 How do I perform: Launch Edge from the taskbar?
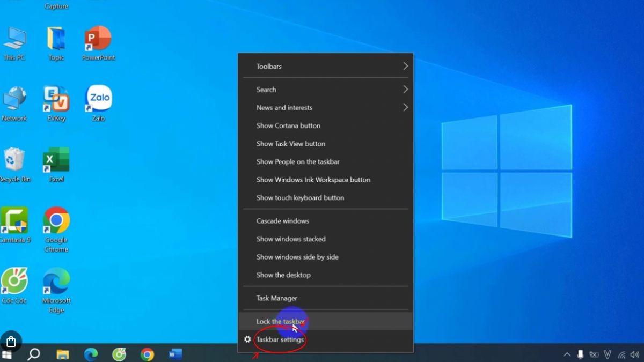point(91,354)
